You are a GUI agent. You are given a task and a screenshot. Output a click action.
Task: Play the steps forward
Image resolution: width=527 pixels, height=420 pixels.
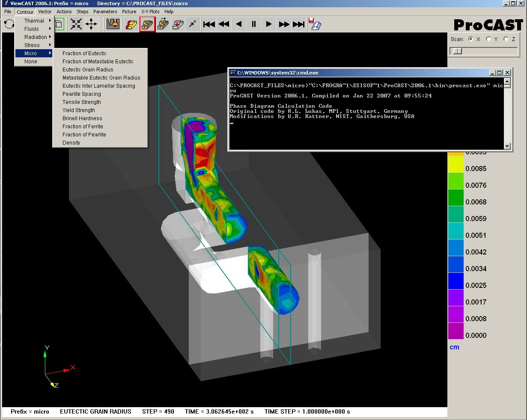(x=269, y=24)
